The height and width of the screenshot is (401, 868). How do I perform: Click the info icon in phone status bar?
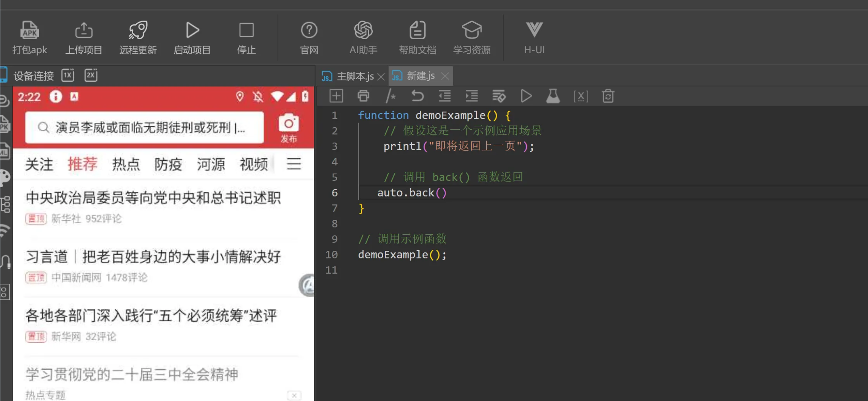[x=55, y=97]
